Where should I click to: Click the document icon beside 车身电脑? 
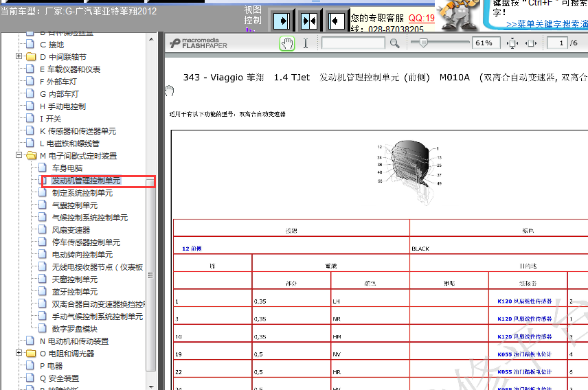43,168
